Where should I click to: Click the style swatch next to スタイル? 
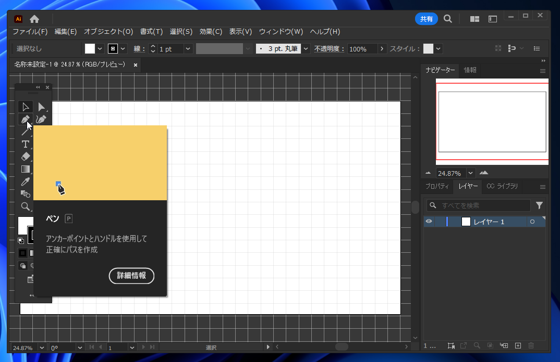(x=428, y=49)
